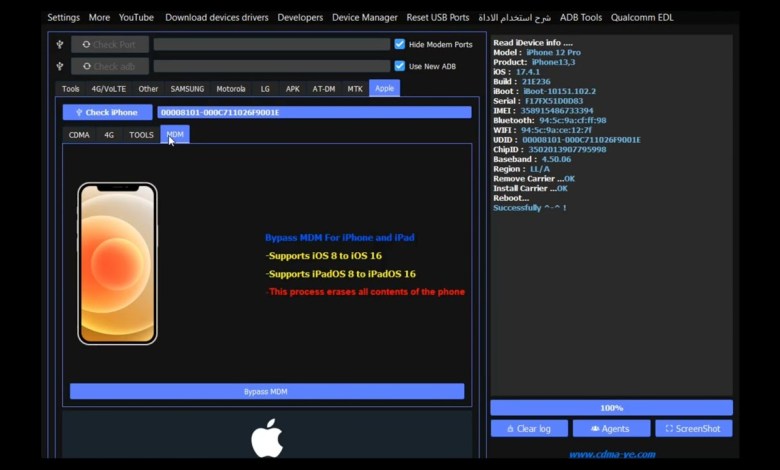Screen dimensions: 780x470
Task: Click the Apple logo below Bypass MDM
Action: (x=267, y=438)
